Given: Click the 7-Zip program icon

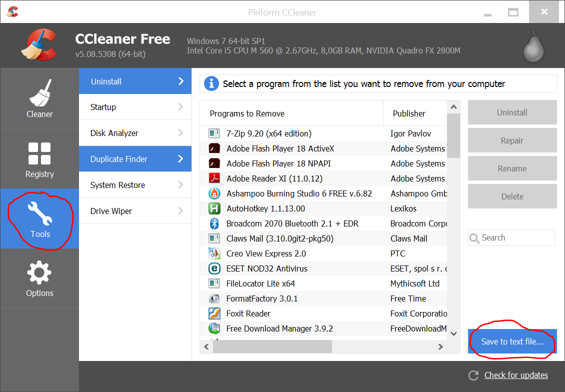Looking at the screenshot, I should (x=214, y=133).
